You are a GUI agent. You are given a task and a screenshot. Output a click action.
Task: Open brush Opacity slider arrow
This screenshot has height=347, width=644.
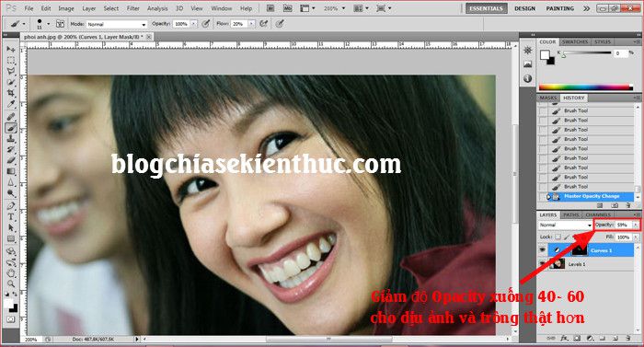[194, 24]
